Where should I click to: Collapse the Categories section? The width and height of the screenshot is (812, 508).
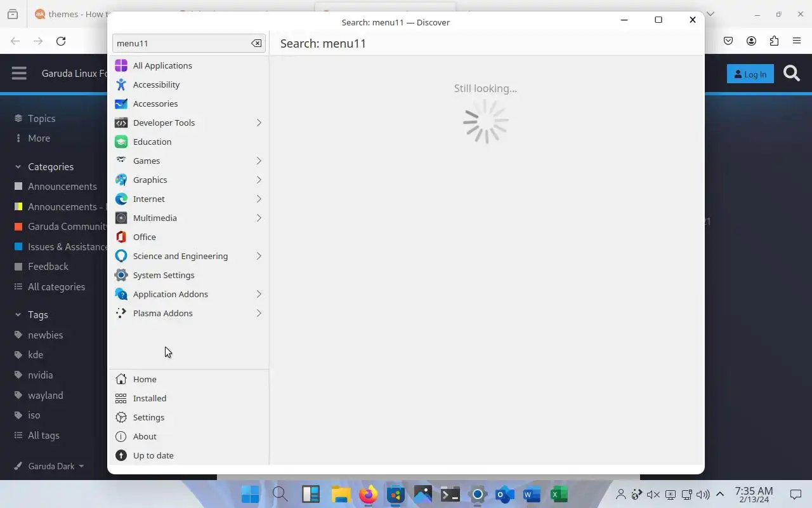44,166
